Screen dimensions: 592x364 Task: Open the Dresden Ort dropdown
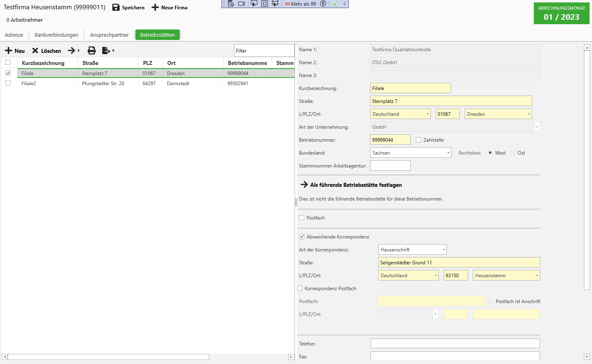(529, 114)
